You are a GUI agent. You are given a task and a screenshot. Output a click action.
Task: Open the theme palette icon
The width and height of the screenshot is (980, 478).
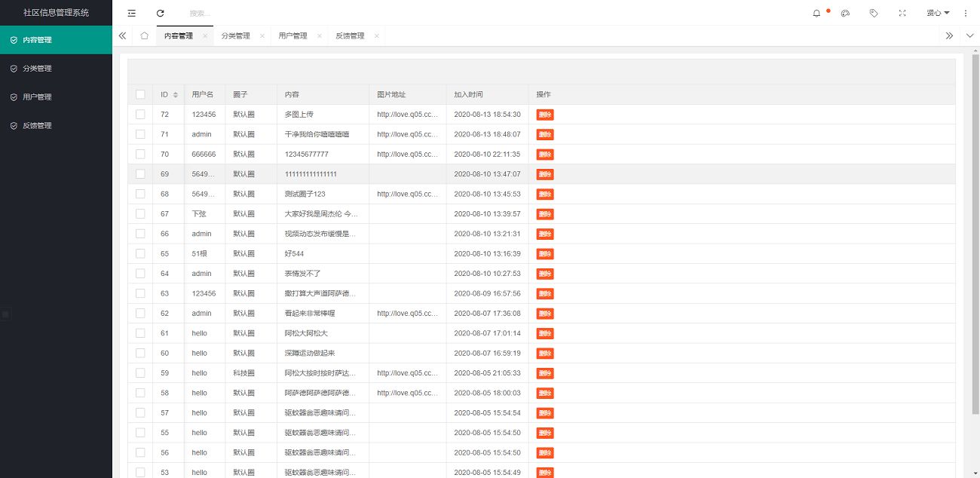(x=845, y=13)
